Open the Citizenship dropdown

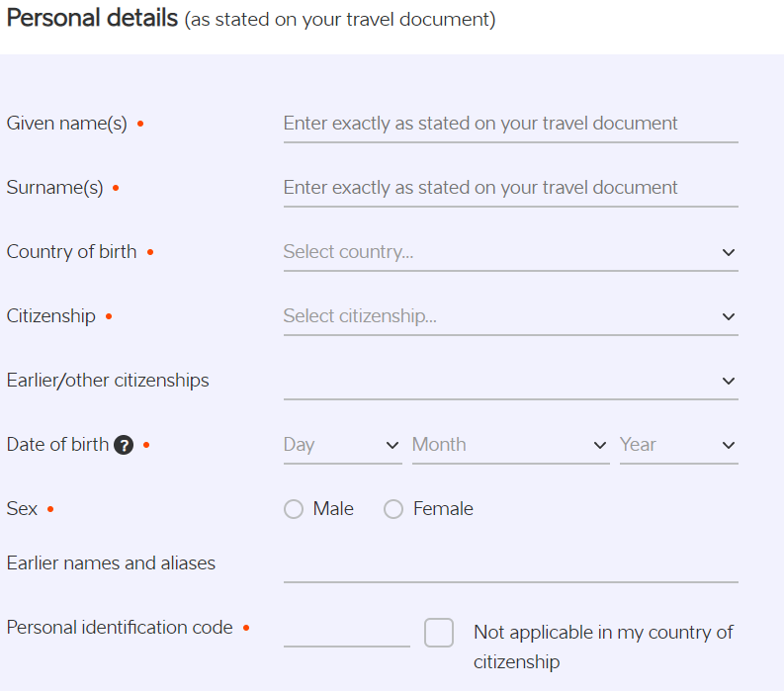click(x=499, y=316)
